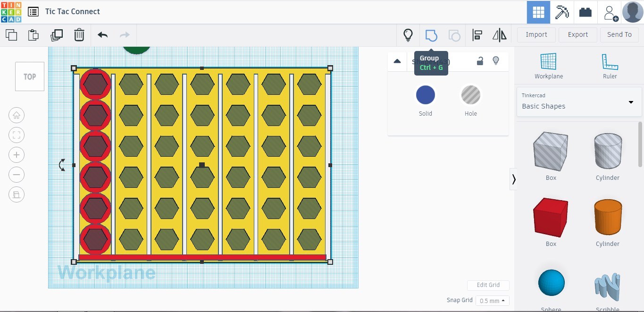
Task: Undo the last action
Action: (102, 35)
